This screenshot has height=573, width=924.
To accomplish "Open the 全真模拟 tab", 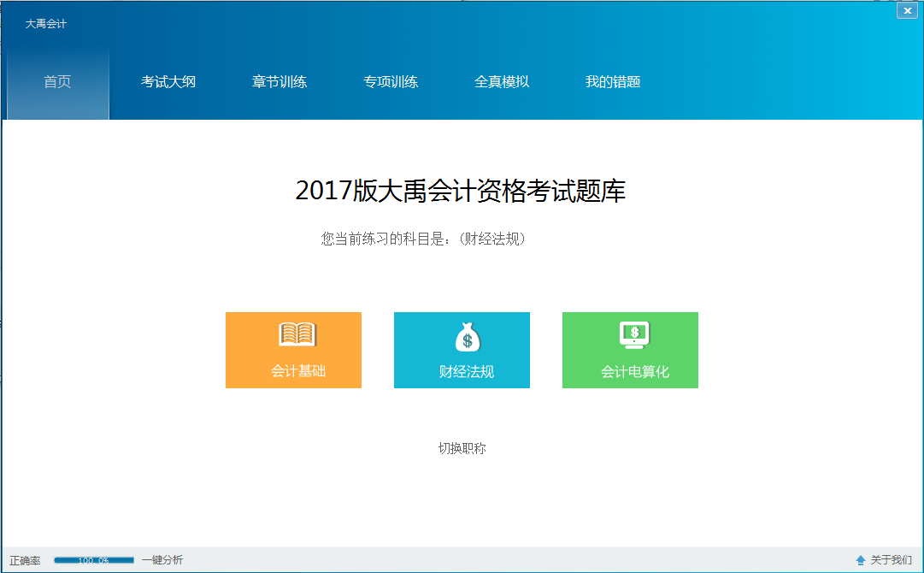I will [502, 82].
